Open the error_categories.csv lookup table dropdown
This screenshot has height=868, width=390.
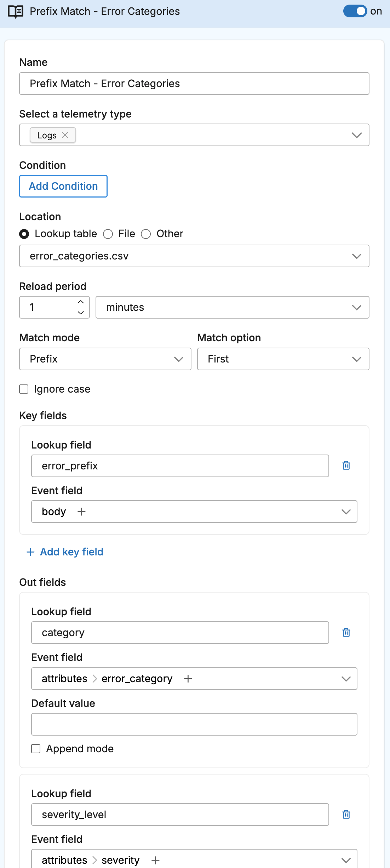[x=194, y=256]
